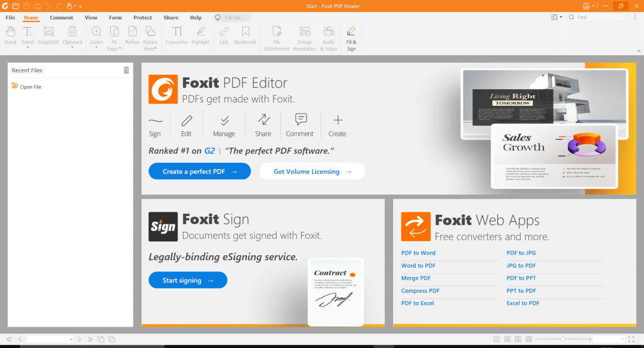Collapse the ribbon with the chevron
644x348 pixels.
coord(639,51)
